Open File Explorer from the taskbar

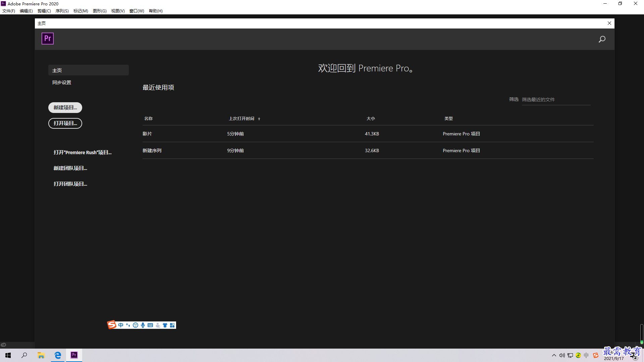pos(41,355)
